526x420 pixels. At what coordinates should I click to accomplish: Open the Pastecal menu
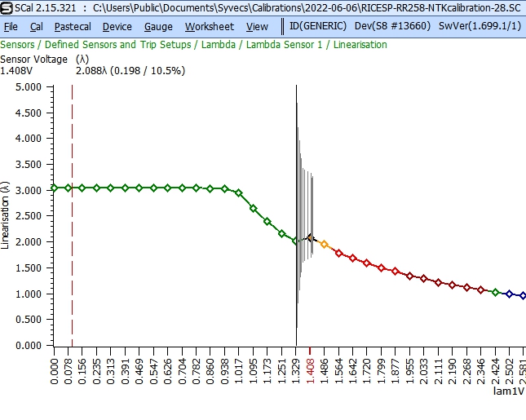[x=73, y=26]
